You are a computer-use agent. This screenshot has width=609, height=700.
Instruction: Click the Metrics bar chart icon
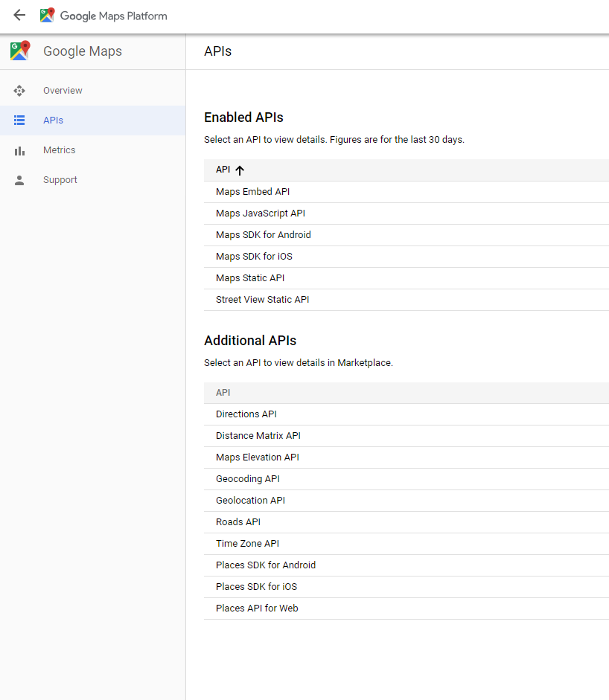pyautogui.click(x=19, y=151)
